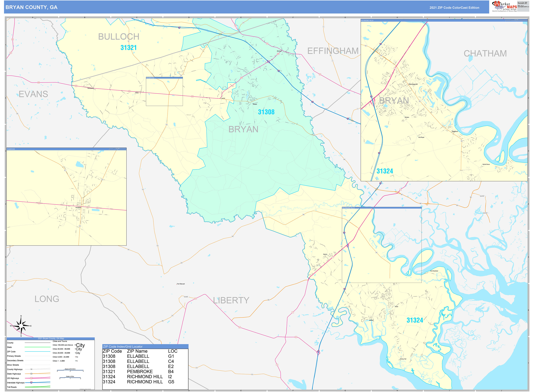This screenshot has width=533, height=392.
Task: Click the Primary Streets legend entry
Action: coord(29,356)
